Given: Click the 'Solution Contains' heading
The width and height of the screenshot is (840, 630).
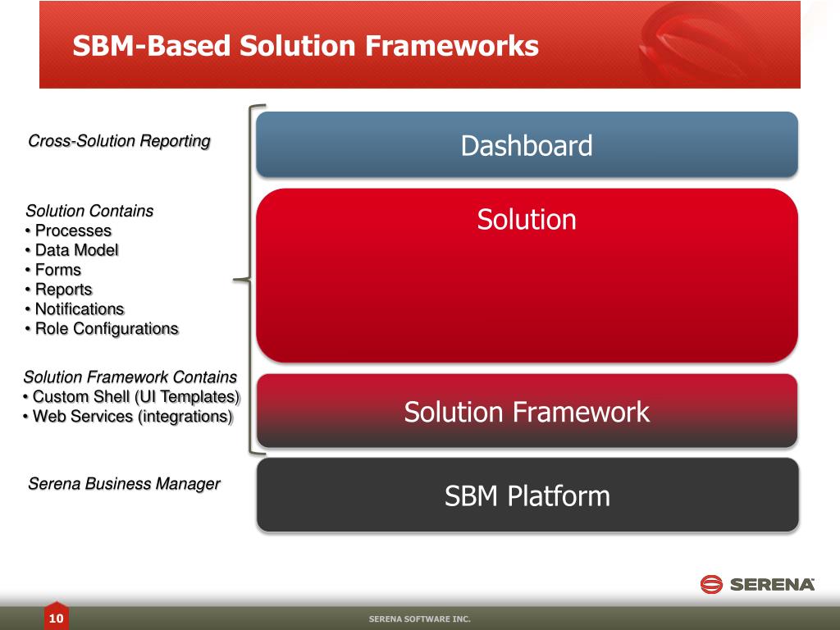Looking at the screenshot, I should [x=89, y=211].
